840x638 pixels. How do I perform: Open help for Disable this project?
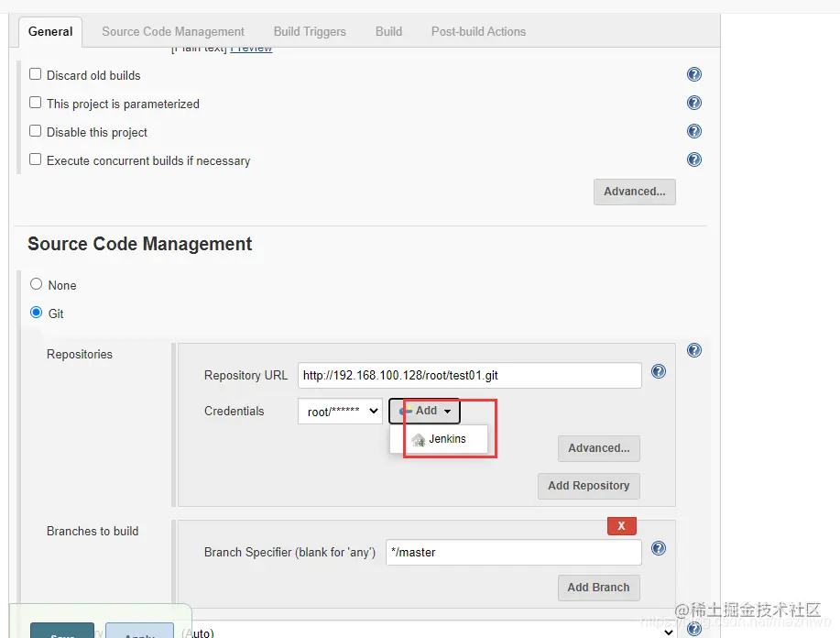point(693,131)
